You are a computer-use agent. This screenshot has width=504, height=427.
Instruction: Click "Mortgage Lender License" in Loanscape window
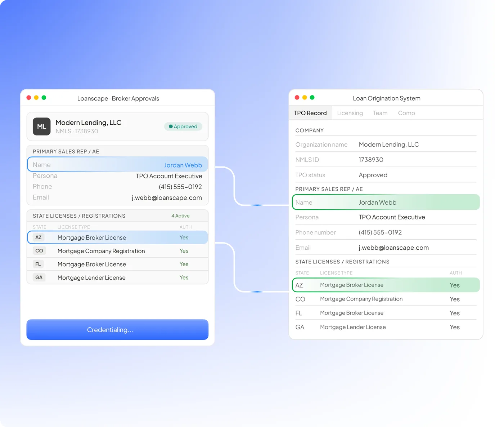pyautogui.click(x=91, y=277)
